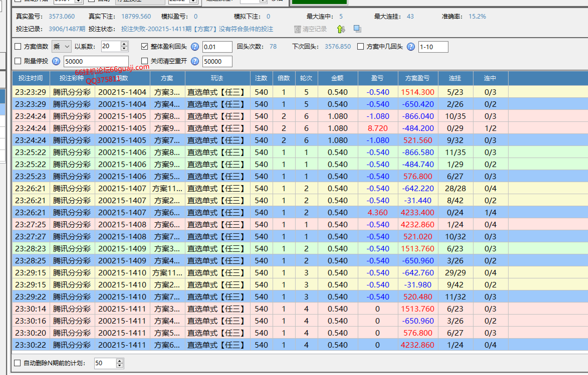Click 投注记录 value 3906/1487期
This screenshot has height=375, width=588.
(67, 29)
